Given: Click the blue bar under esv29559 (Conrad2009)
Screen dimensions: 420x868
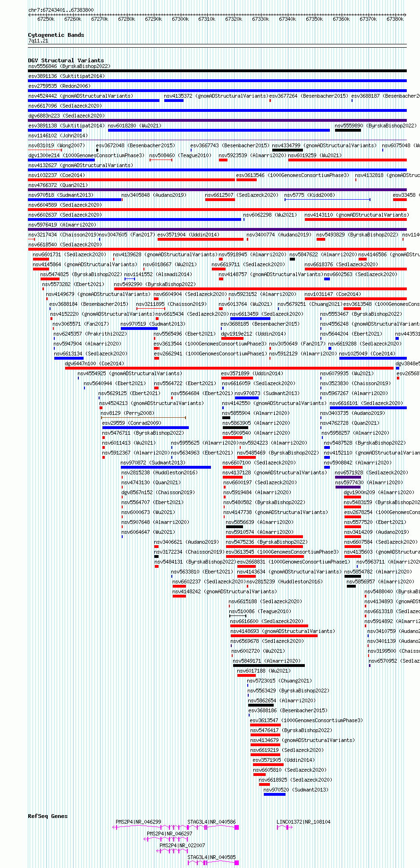Looking at the screenshot, I should point(145,428).
